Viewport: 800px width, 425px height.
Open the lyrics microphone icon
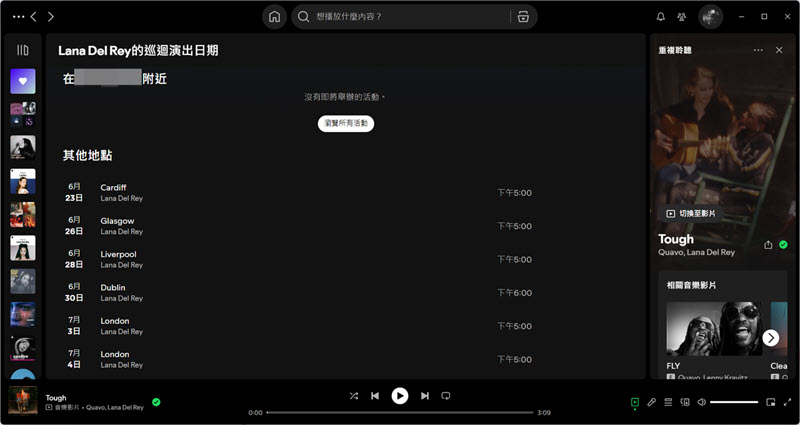click(652, 403)
